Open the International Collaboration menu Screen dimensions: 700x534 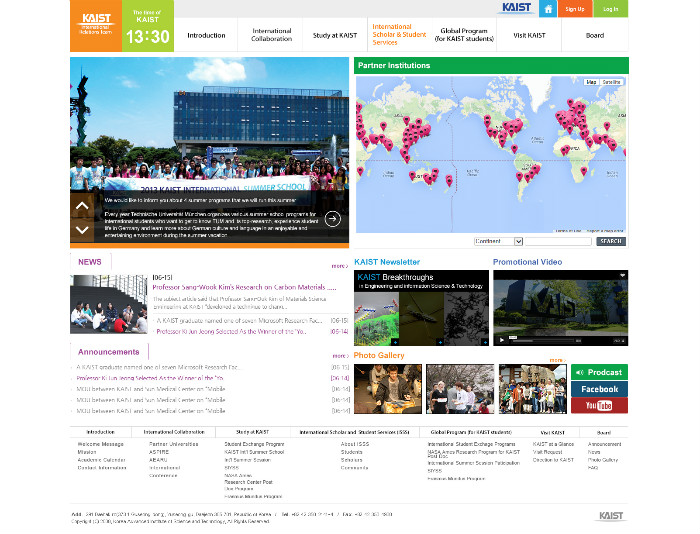tap(271, 35)
